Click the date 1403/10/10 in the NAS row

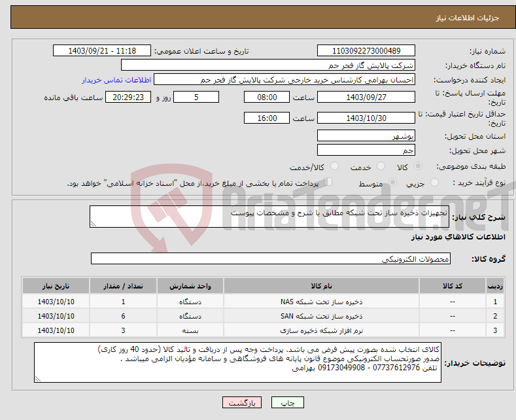(x=56, y=302)
